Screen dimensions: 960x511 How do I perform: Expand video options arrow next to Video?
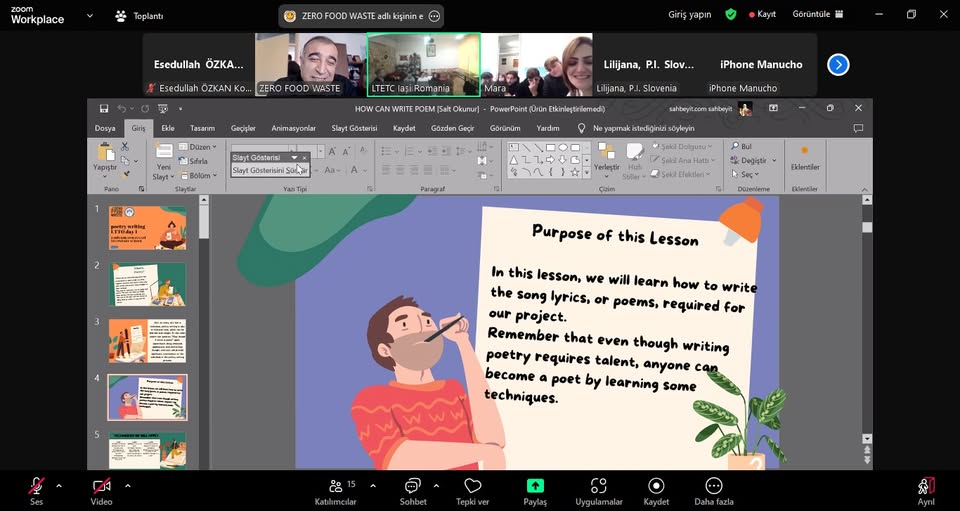pos(127,486)
